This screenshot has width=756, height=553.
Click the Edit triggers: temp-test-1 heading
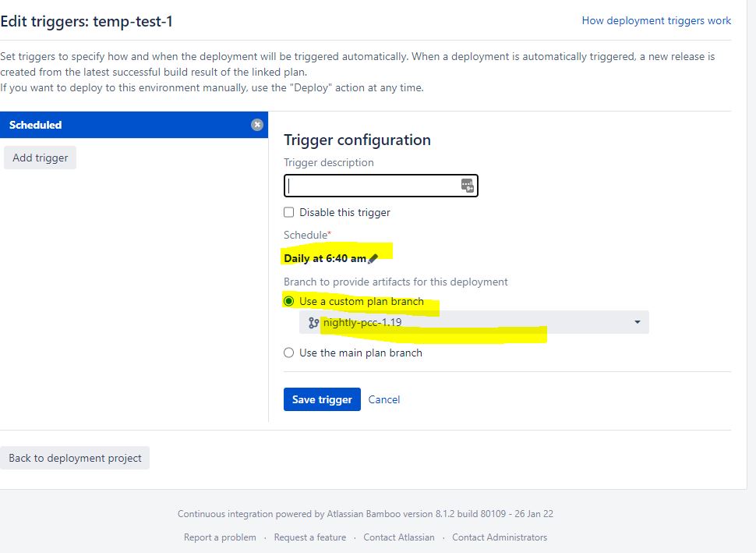87,22
